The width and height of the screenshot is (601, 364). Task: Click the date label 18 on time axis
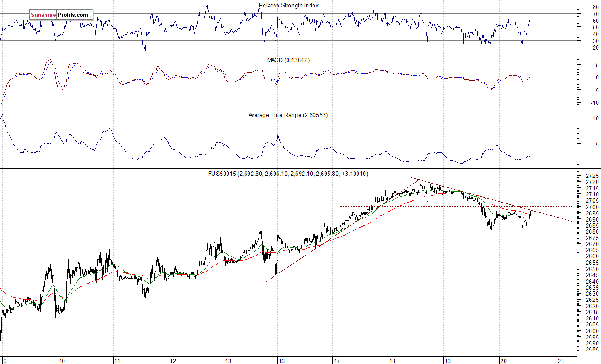tap(391, 360)
